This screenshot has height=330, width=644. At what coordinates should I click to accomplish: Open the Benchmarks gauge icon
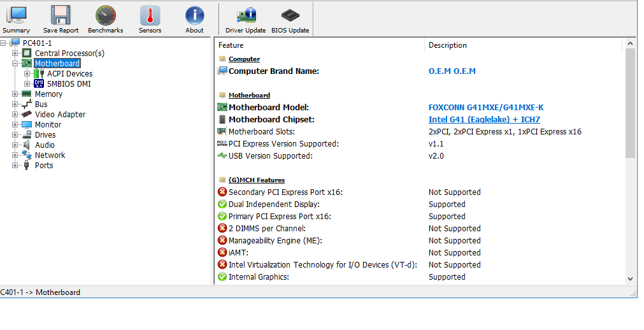point(105,19)
